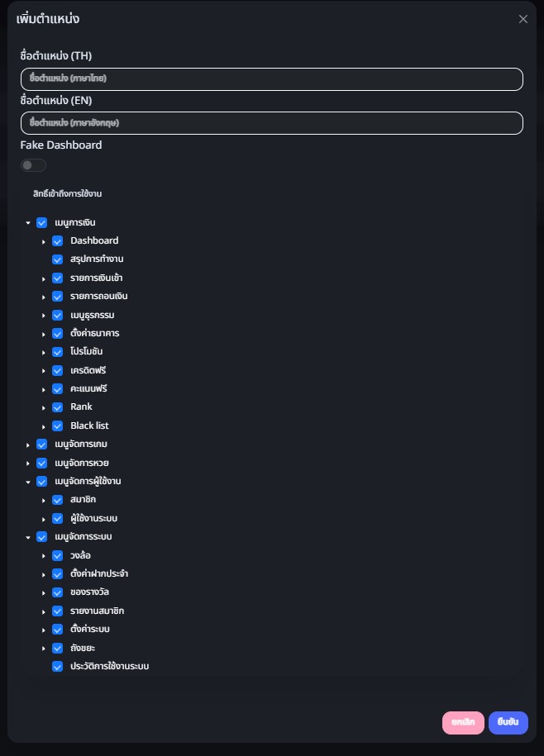Toggle the Fake Dashboard switch
Viewport: 544px width, 756px height.
[x=33, y=165]
